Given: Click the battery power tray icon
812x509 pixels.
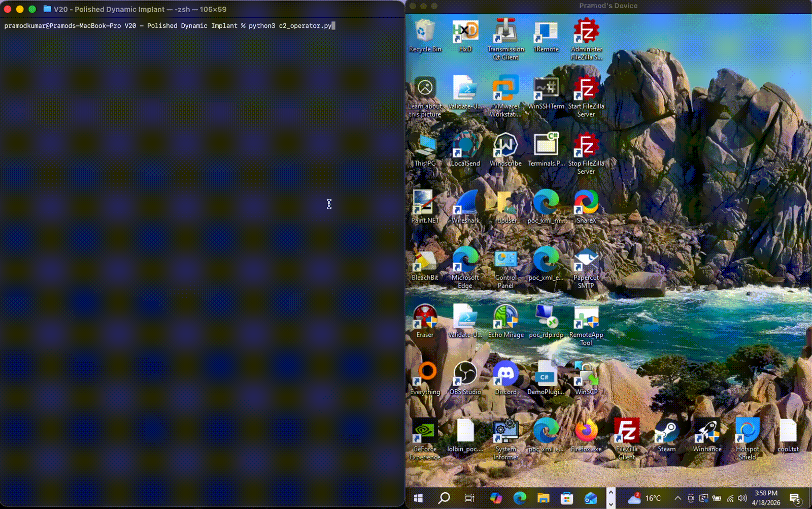Looking at the screenshot, I should point(717,498).
